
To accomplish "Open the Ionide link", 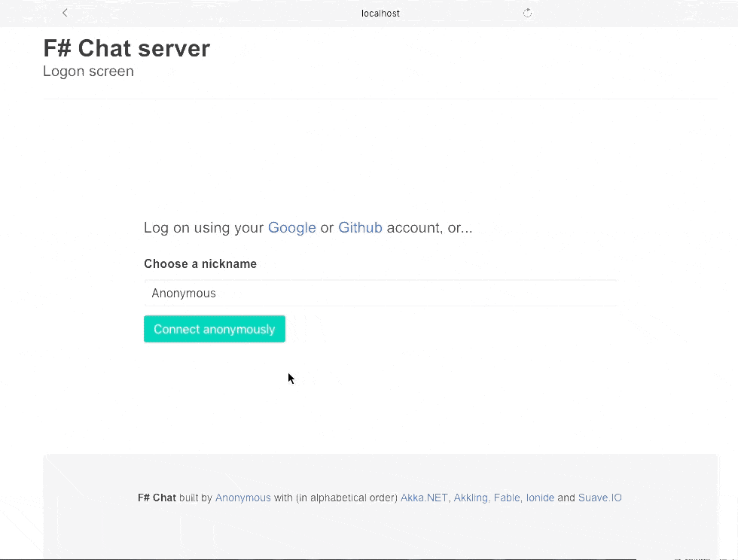I will pyautogui.click(x=541, y=498).
